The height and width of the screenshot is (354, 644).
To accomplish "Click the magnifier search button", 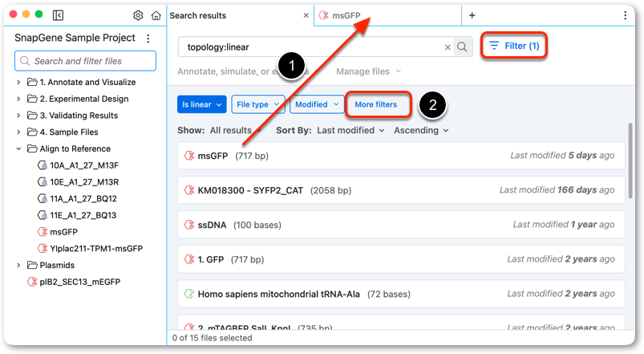I will pos(462,47).
